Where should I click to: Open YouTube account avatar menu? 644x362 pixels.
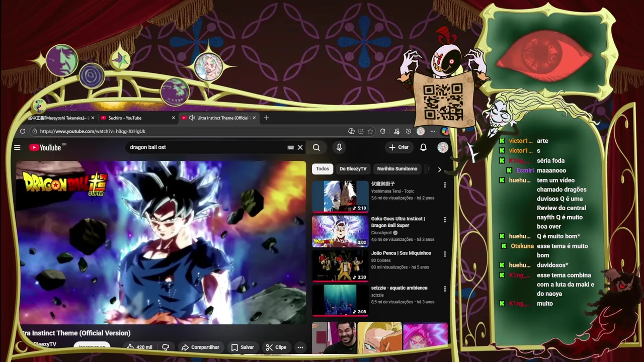tap(443, 147)
